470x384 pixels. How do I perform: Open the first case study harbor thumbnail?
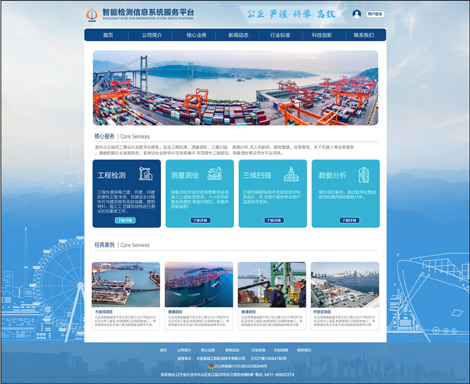coord(126,285)
